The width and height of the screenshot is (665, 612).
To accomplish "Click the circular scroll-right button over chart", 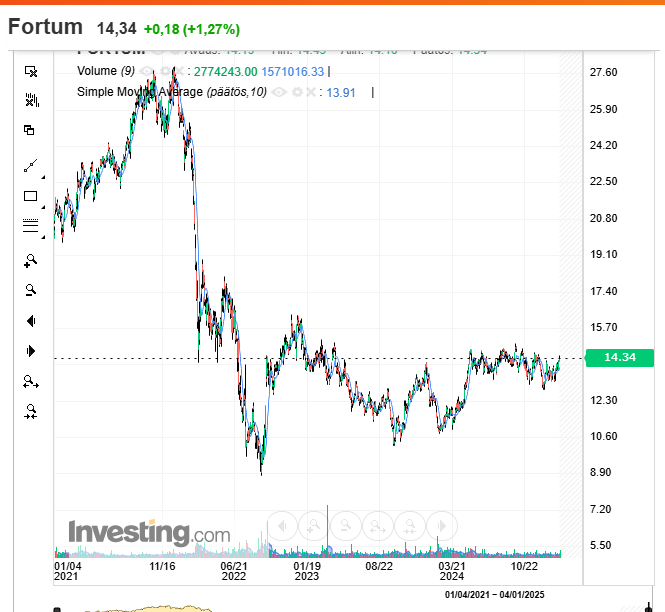I will pos(442,526).
